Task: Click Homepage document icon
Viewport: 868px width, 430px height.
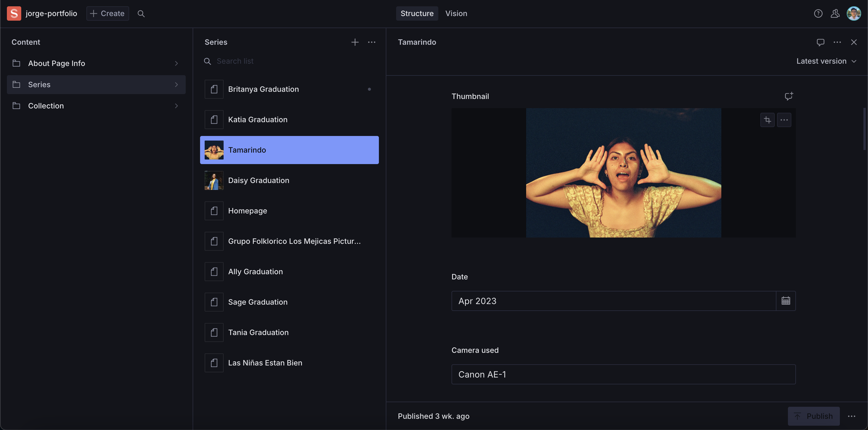Action: tap(214, 211)
